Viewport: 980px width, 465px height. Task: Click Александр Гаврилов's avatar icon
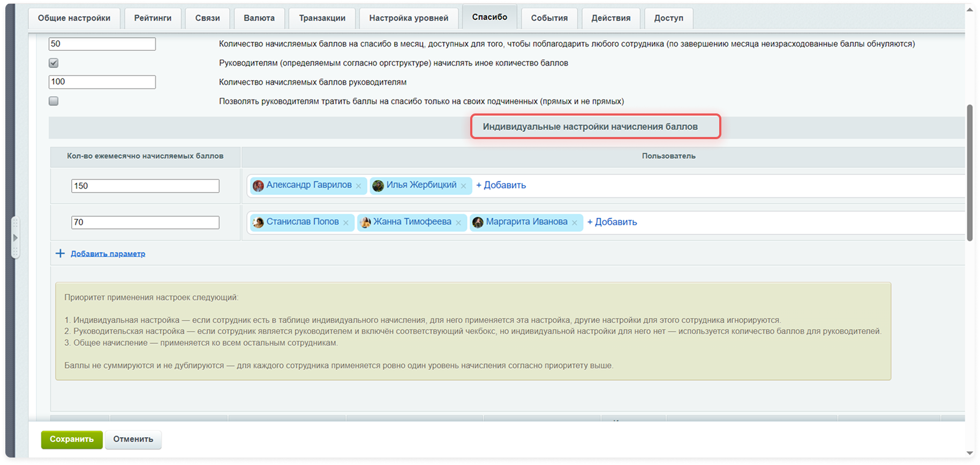coord(258,185)
